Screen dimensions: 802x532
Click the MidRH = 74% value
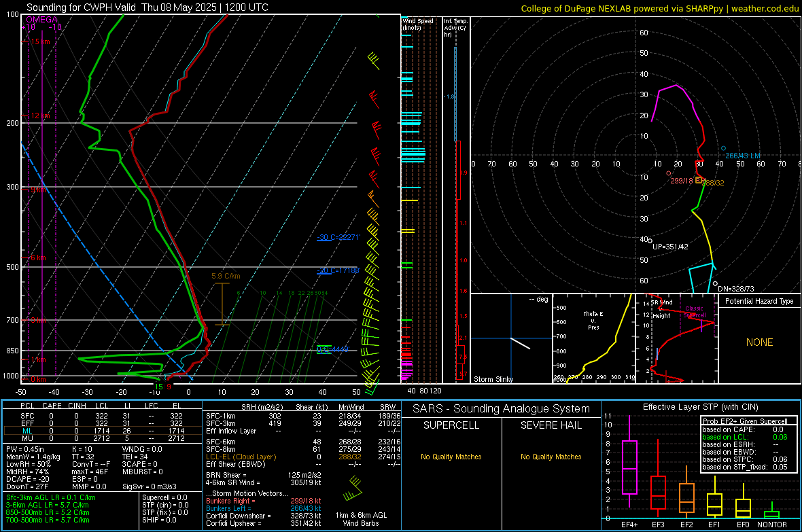tap(27, 472)
